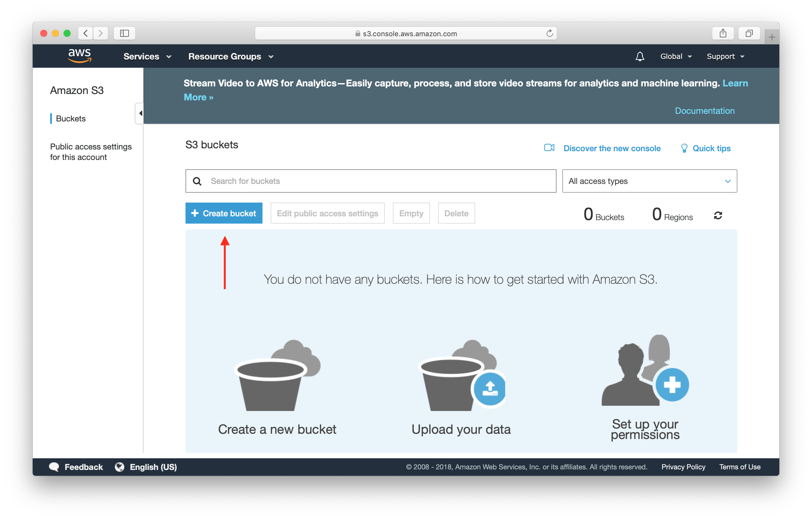This screenshot has width=812, height=519.
Task: Click the Create bucket button
Action: tap(224, 213)
